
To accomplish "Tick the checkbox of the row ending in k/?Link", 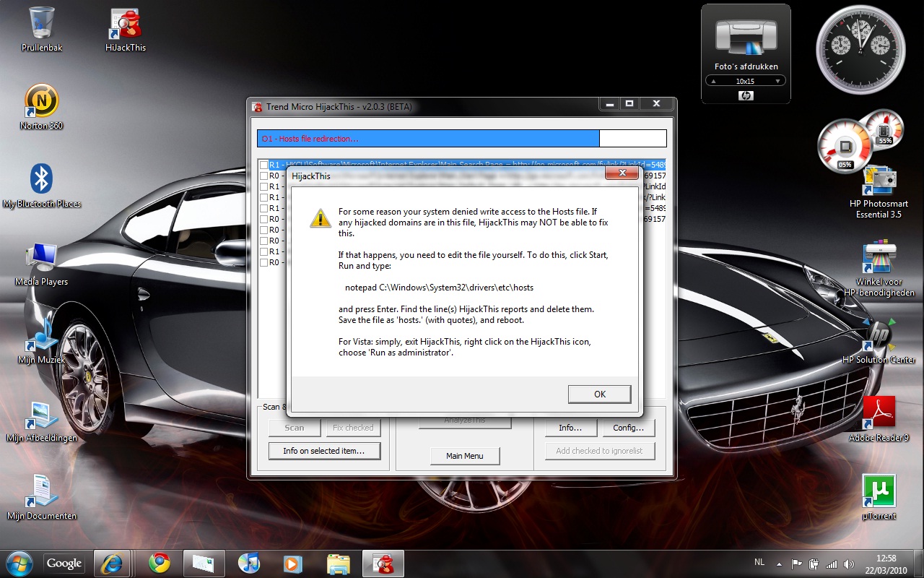I will pyautogui.click(x=263, y=197).
